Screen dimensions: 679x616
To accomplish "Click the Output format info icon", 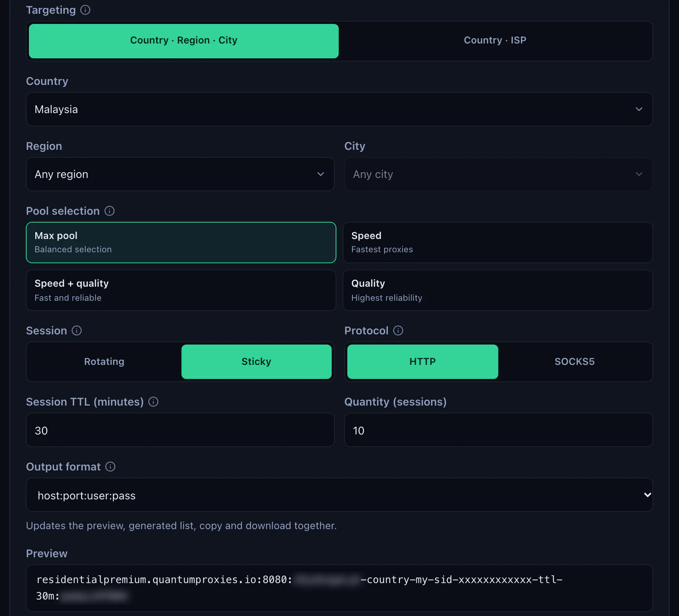I will [110, 467].
